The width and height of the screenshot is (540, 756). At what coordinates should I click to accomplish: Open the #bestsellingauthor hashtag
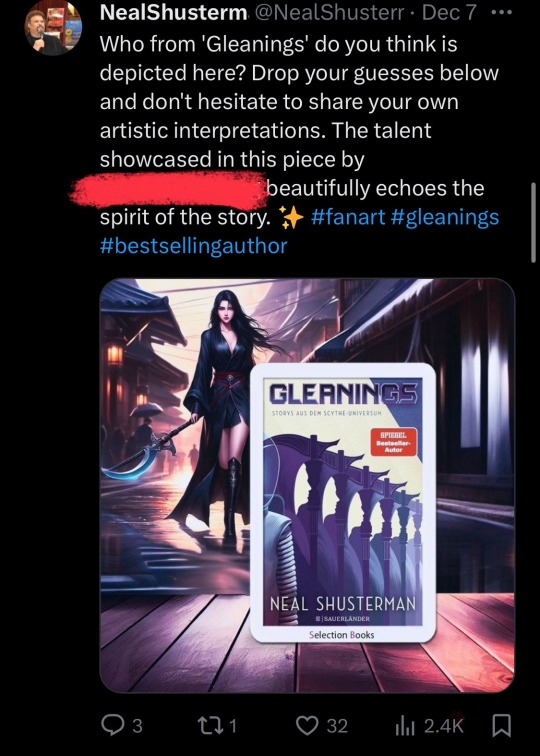[193, 246]
